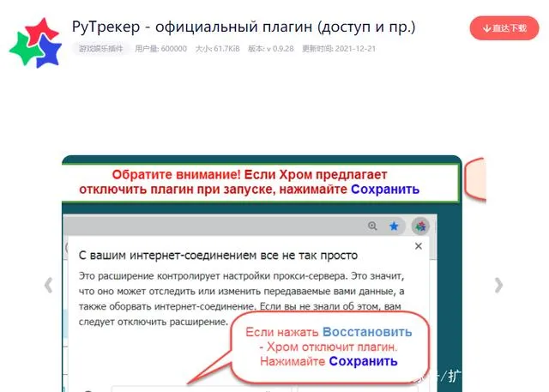Image resolution: width=549 pixels, height=392 pixels.
Task: Click the grey category tag under title
Action: [101, 49]
